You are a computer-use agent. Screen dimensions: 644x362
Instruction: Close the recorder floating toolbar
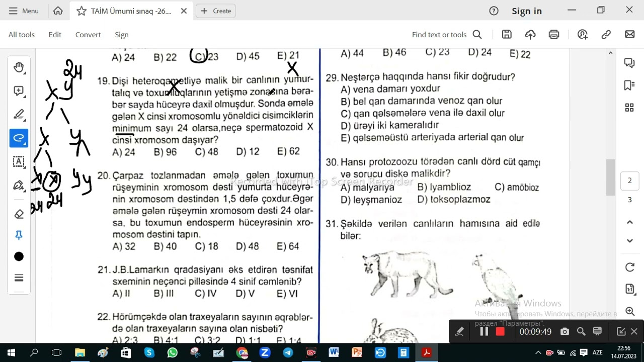click(x=634, y=332)
